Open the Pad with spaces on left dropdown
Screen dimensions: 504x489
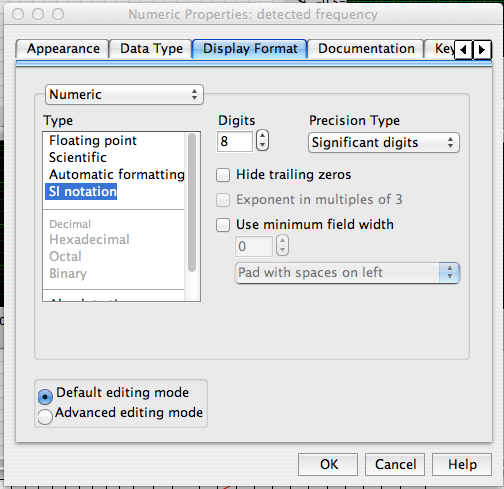pyautogui.click(x=347, y=273)
